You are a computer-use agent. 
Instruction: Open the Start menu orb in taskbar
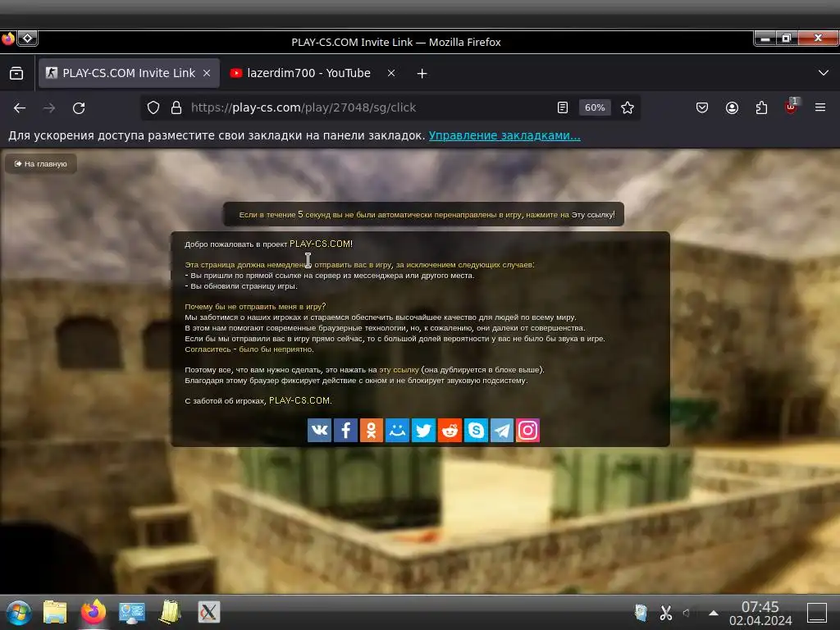point(19,613)
